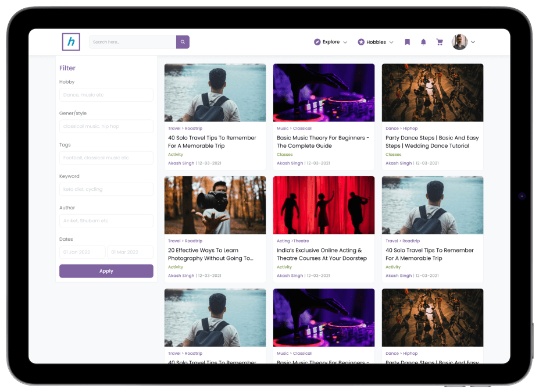The height and width of the screenshot is (392, 539).
Task: Open the photography camera thumbnail image
Action: 215,205
